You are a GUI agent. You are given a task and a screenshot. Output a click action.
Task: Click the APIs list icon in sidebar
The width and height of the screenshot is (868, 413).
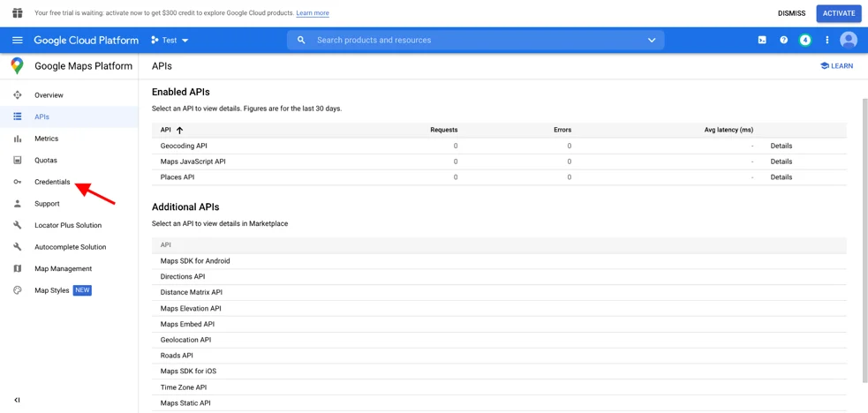pos(17,116)
